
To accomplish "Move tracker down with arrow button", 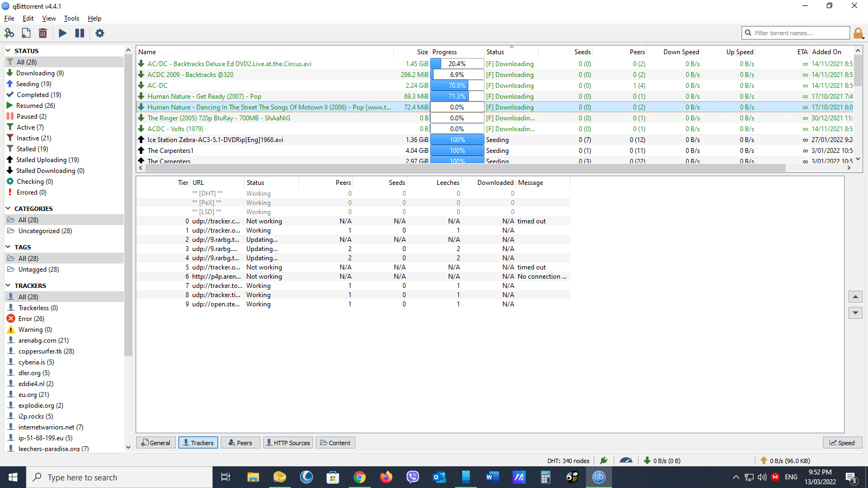I will click(856, 313).
